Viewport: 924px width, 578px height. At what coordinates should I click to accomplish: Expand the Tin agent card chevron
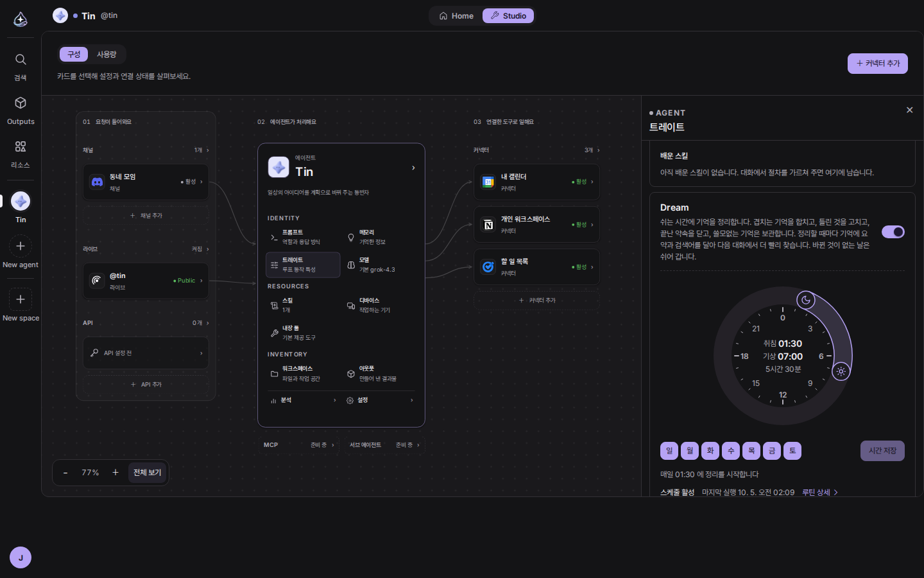click(413, 168)
